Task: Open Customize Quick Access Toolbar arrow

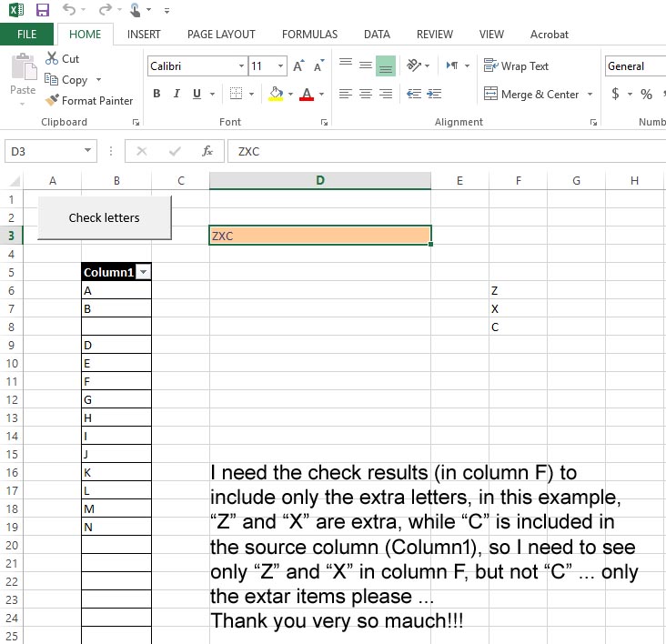Action: [166, 11]
